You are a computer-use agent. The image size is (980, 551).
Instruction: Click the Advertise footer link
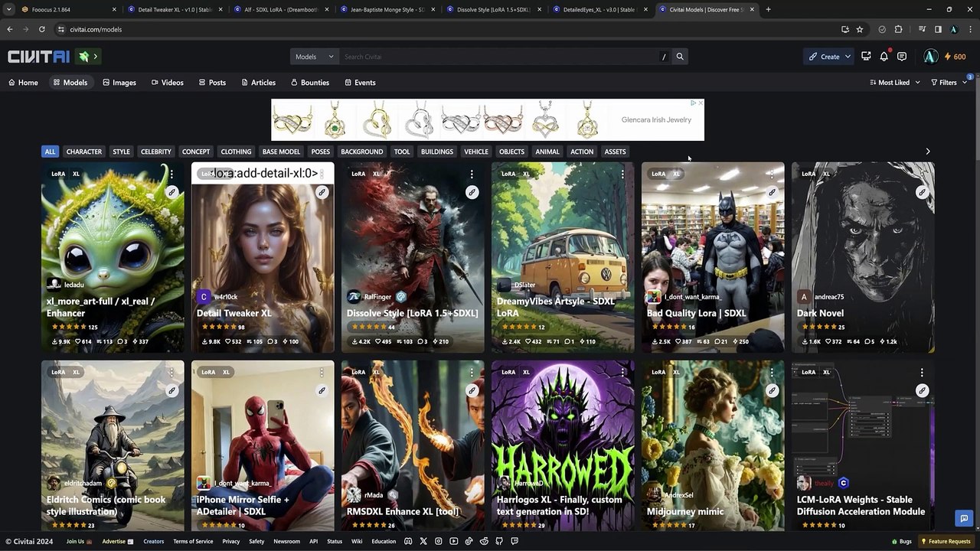tap(117, 541)
